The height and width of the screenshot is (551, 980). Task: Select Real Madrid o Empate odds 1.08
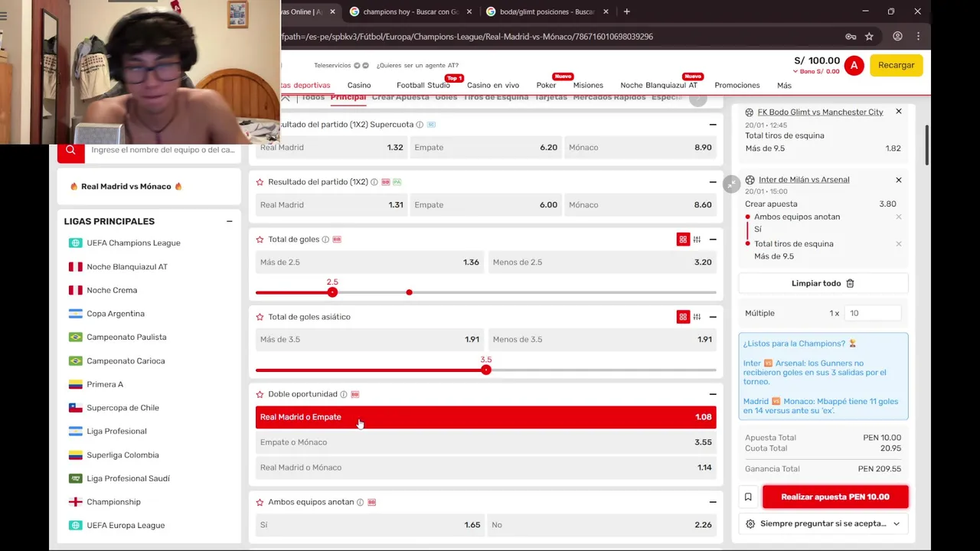pyautogui.click(x=485, y=417)
